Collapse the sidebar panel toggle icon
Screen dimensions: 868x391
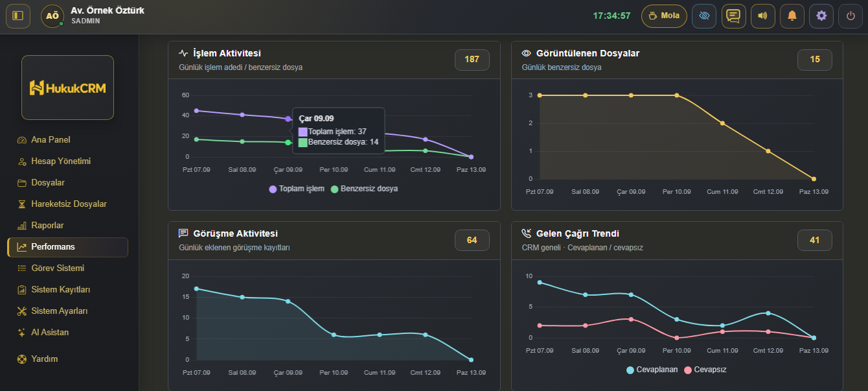click(18, 16)
